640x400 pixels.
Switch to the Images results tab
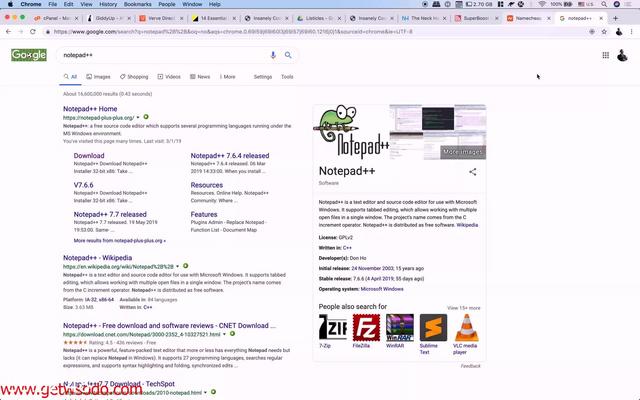coord(98,77)
